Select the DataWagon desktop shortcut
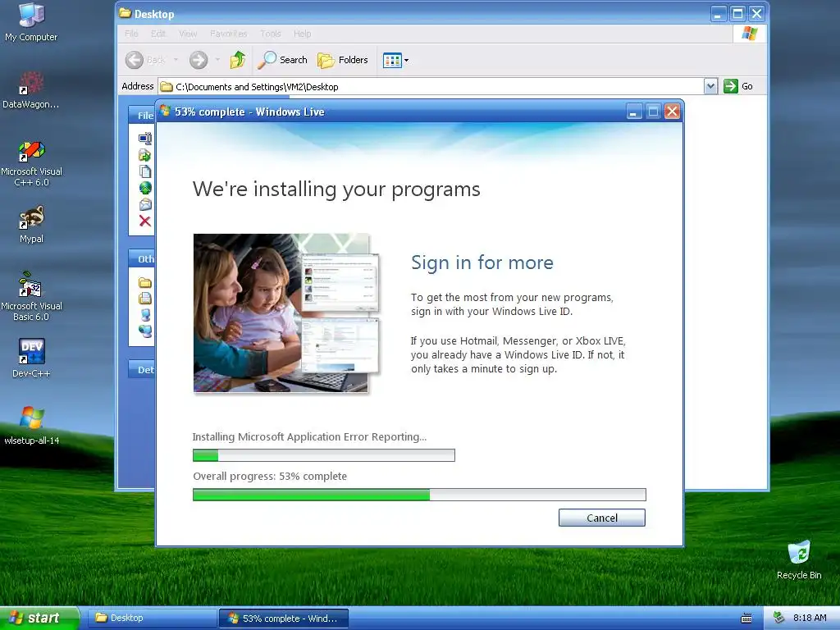The width and height of the screenshot is (840, 630). [x=31, y=90]
